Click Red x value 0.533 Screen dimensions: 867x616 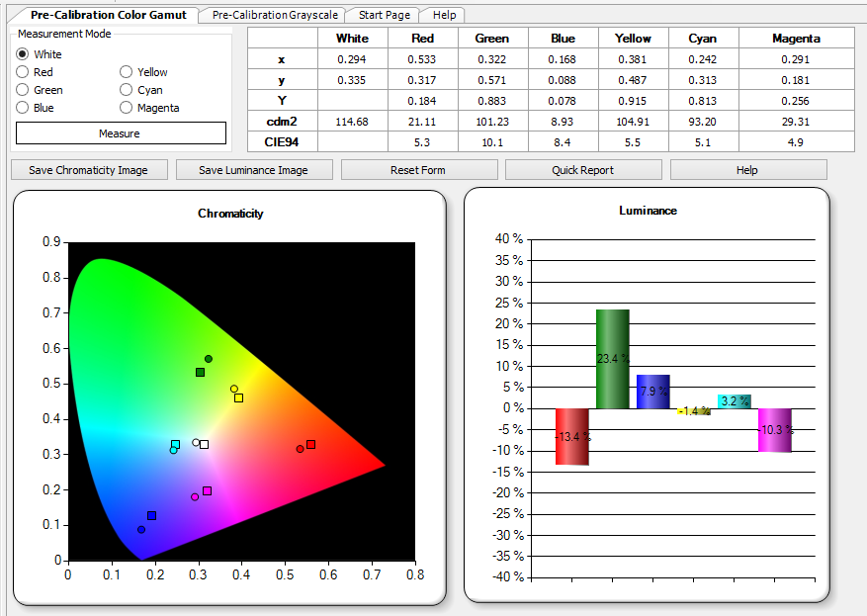(422, 59)
